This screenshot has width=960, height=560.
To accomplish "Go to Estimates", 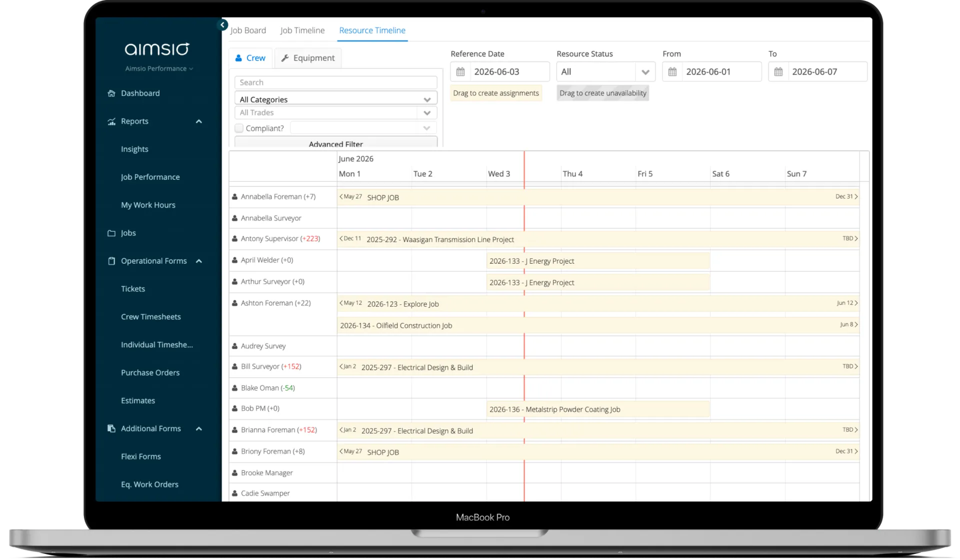I will click(x=138, y=401).
